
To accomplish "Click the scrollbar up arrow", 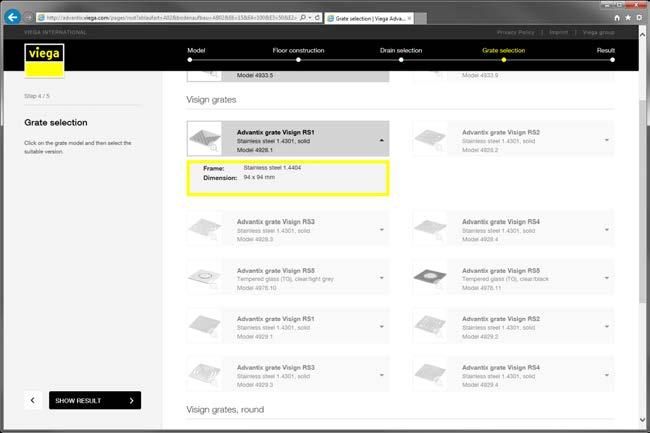I will (x=643, y=35).
